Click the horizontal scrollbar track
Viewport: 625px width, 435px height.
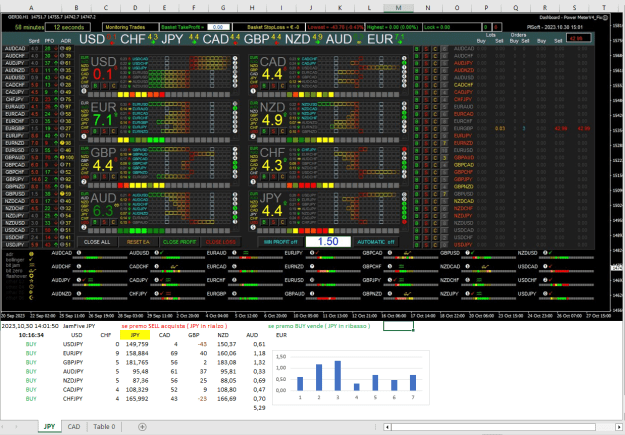(502, 427)
